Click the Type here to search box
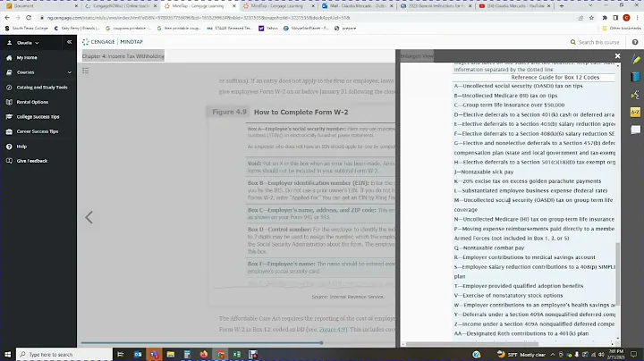Image resolution: width=644 pixels, height=361 pixels. (x=64, y=355)
